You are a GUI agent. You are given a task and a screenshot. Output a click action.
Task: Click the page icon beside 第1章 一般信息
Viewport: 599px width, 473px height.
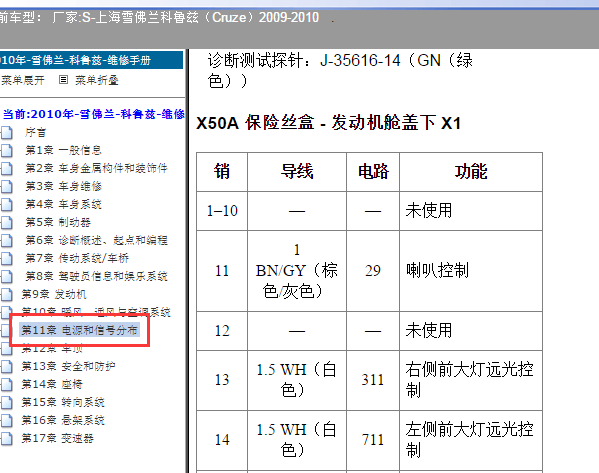click(6, 151)
